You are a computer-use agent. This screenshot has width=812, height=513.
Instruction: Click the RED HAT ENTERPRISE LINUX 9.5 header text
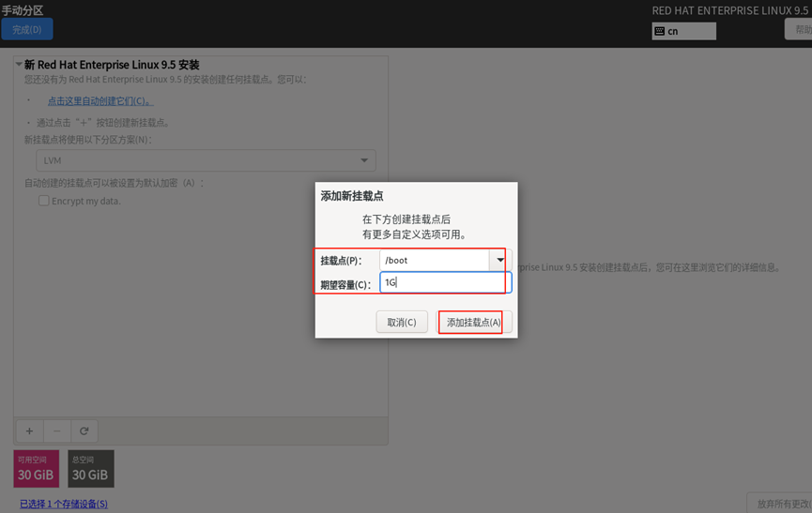729,10
